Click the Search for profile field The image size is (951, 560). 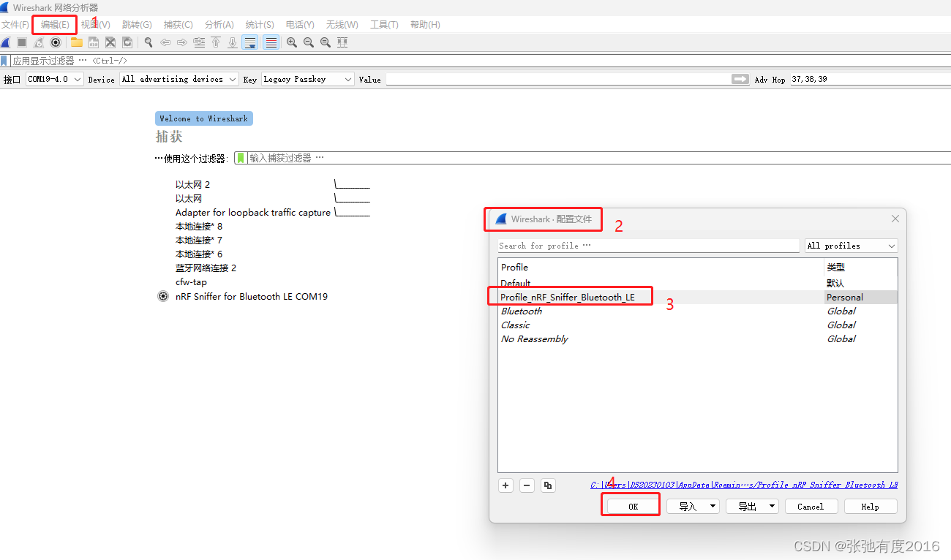649,246
